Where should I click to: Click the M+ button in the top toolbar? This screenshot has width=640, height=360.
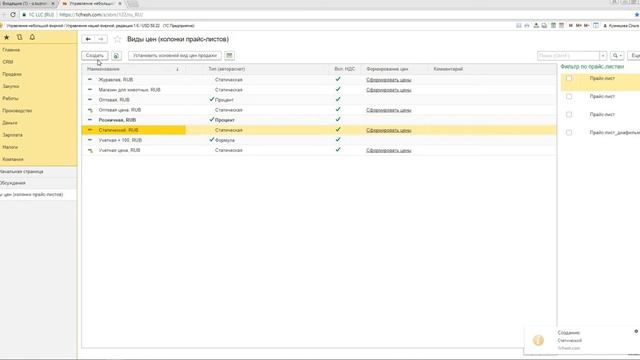578,25
